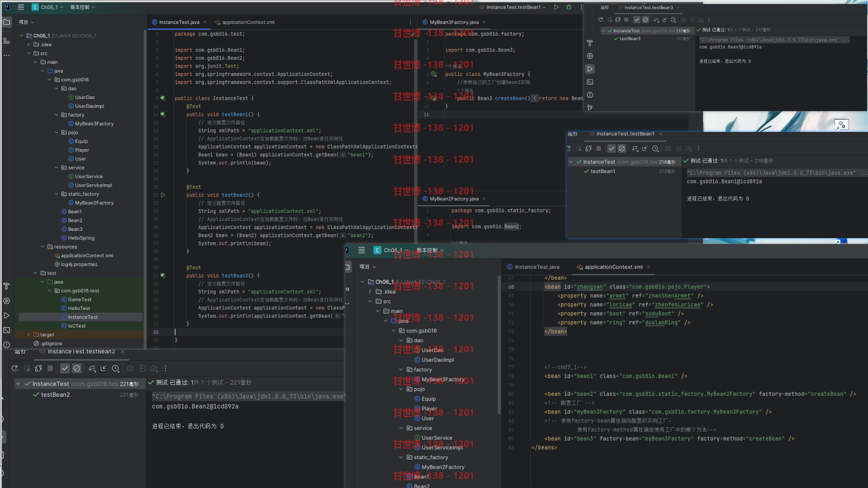Select the MyBean2Factory.java editor tab
Image resolution: width=868 pixels, height=488 pixels.
(x=454, y=199)
